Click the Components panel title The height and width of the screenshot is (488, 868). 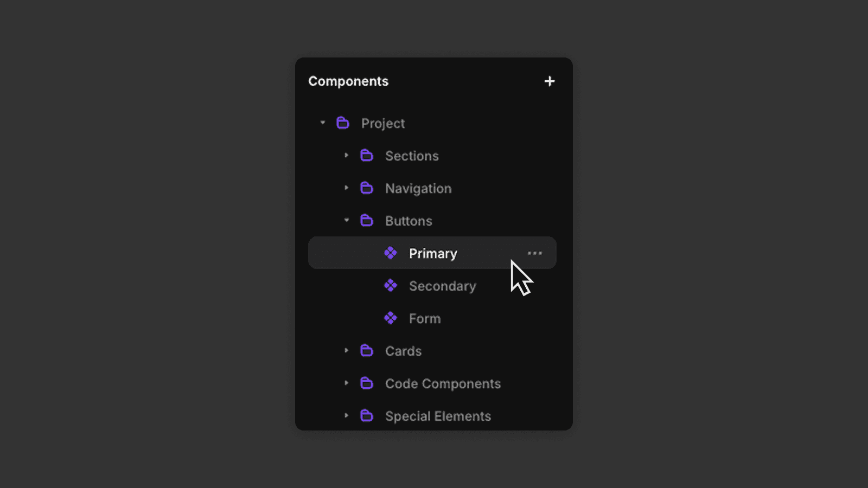point(348,81)
